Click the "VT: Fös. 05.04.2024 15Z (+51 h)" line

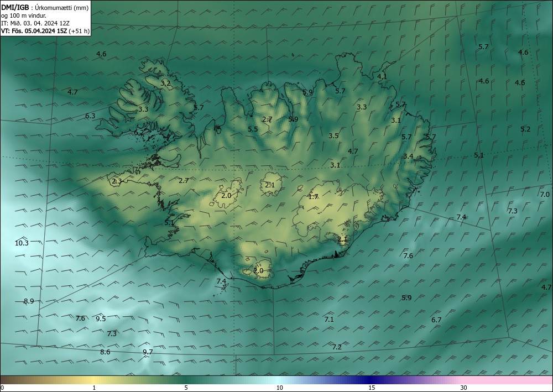coord(45,31)
